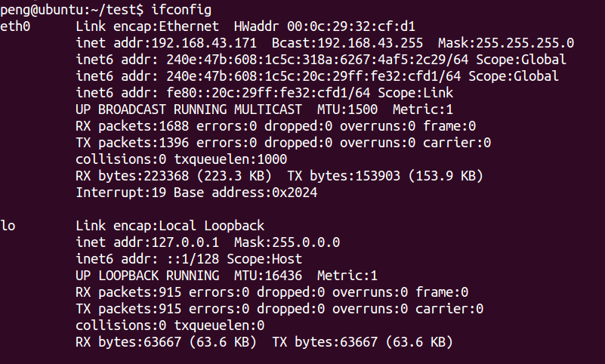Click the HWaddr 00:0c:29:32:cf:d1 value

[x=325, y=26]
